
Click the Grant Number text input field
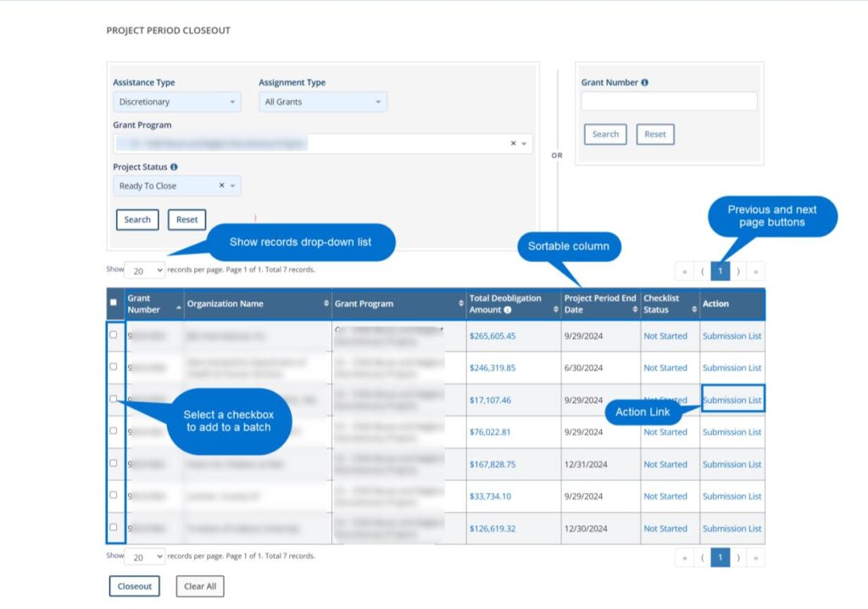[669, 102]
